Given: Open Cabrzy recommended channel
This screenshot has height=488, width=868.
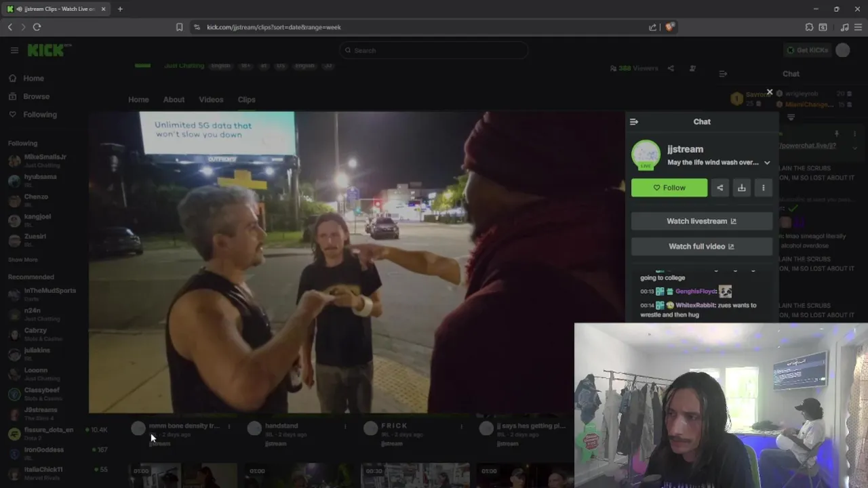Looking at the screenshot, I should [x=42, y=334].
